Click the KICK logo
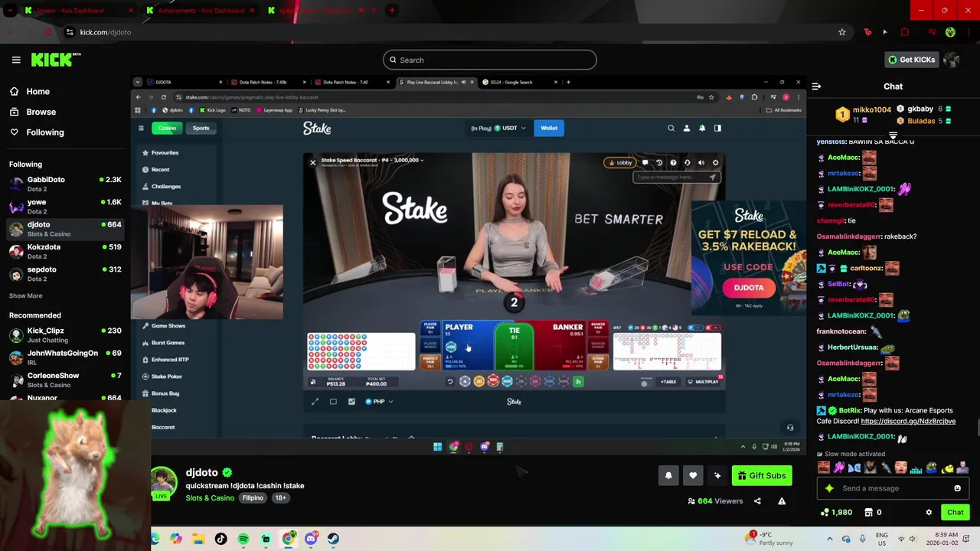Image resolution: width=980 pixels, height=551 pixels. click(56, 60)
